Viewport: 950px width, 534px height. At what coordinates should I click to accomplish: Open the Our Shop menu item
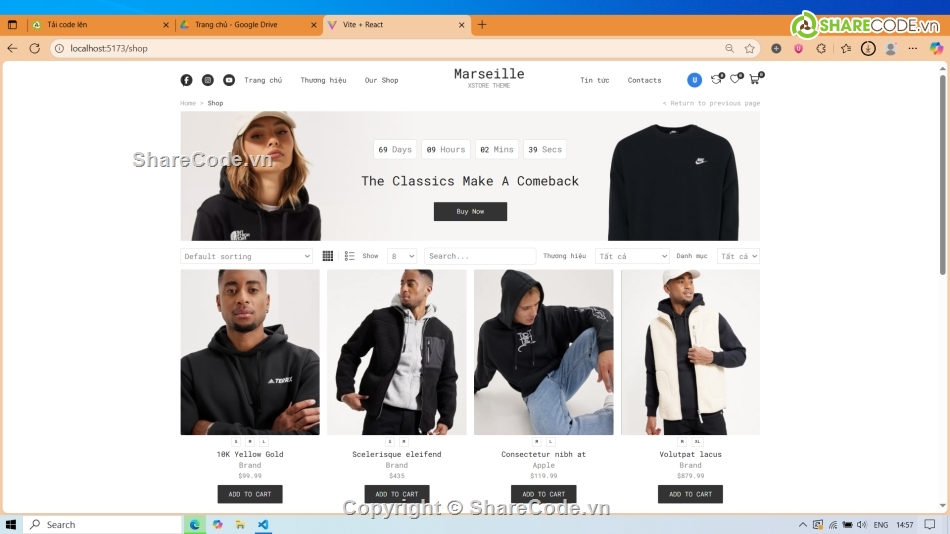click(x=382, y=80)
